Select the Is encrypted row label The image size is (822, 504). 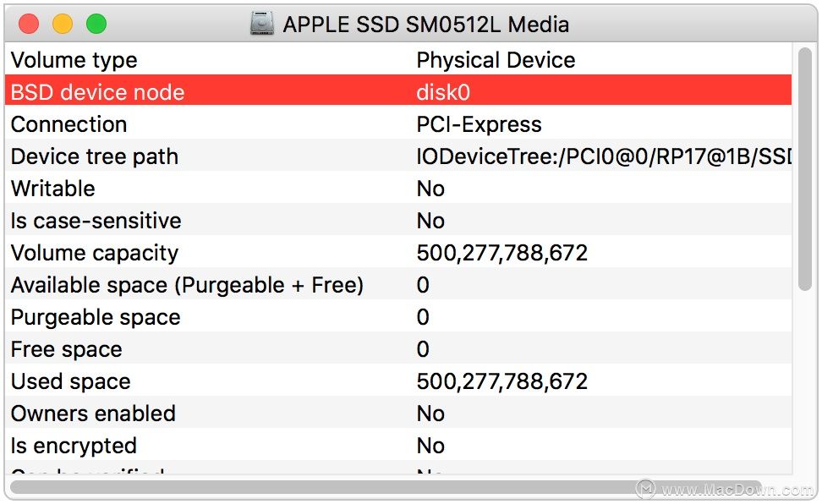tap(74, 446)
